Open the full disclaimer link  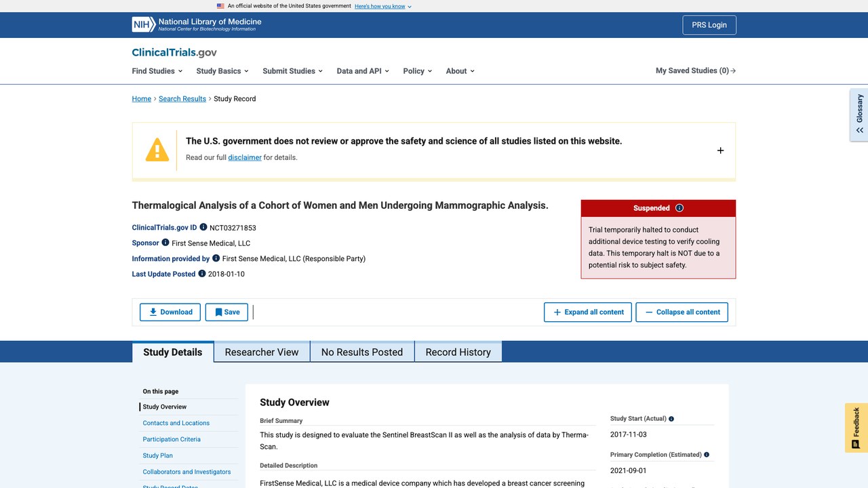[245, 157]
